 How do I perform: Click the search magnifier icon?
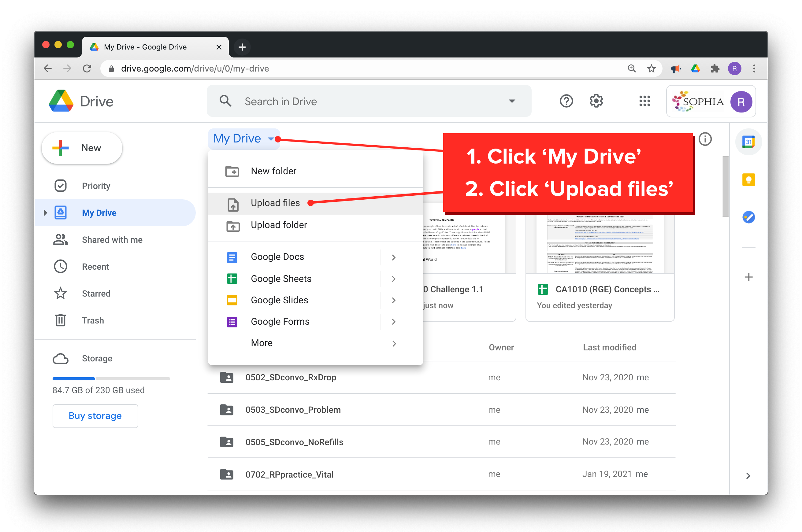click(225, 101)
